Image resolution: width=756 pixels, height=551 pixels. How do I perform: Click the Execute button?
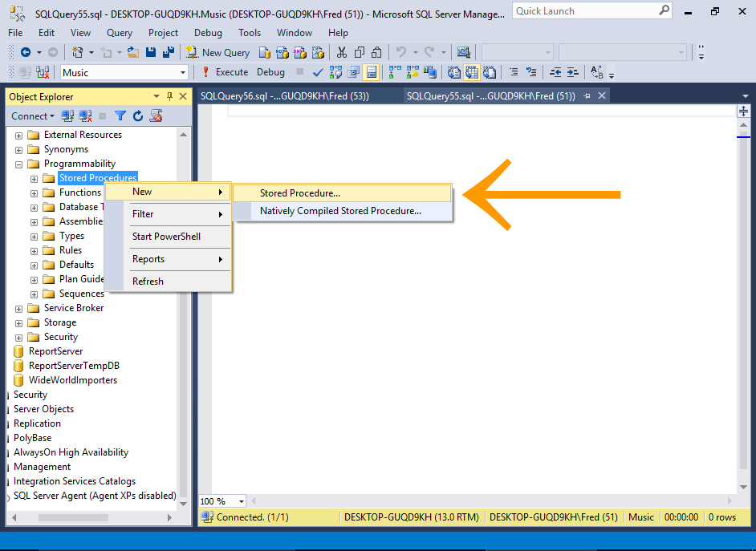[225, 72]
